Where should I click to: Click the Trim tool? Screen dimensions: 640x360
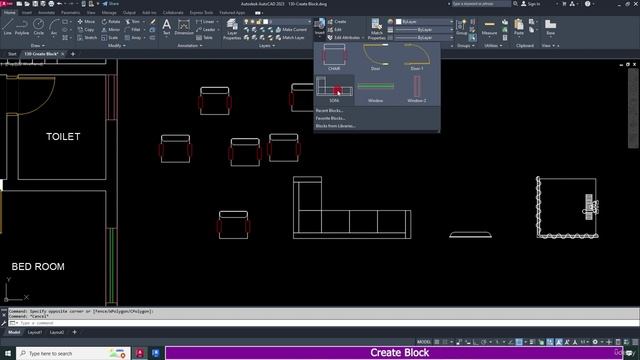(132, 21)
